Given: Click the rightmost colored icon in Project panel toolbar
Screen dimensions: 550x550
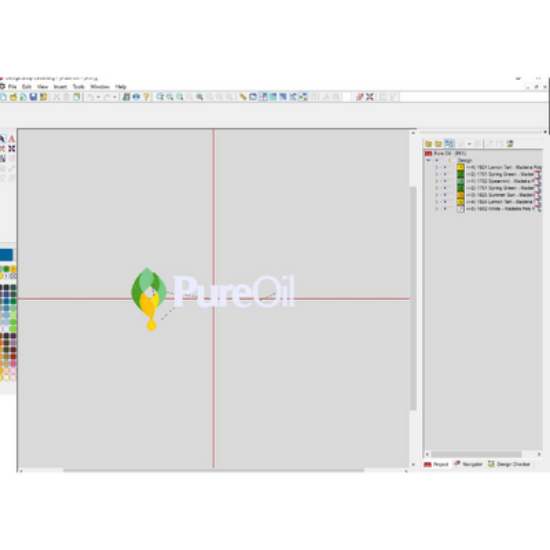Looking at the screenshot, I should click(x=510, y=143).
